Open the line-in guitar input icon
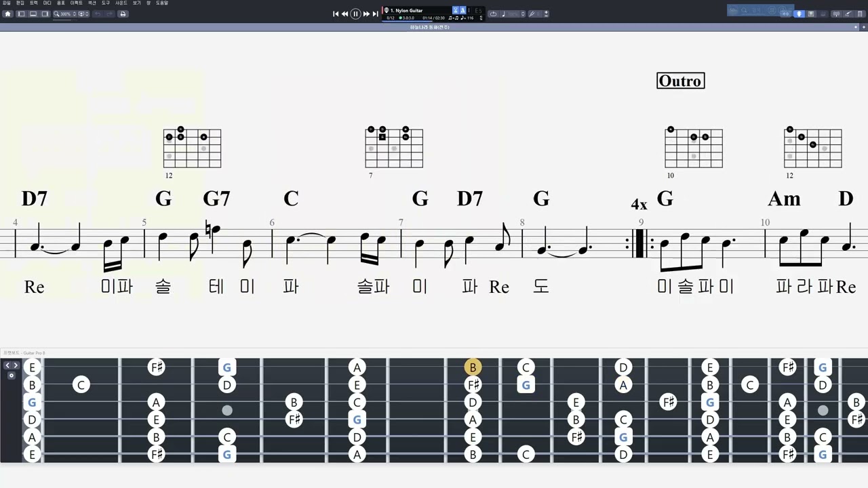 click(x=848, y=14)
